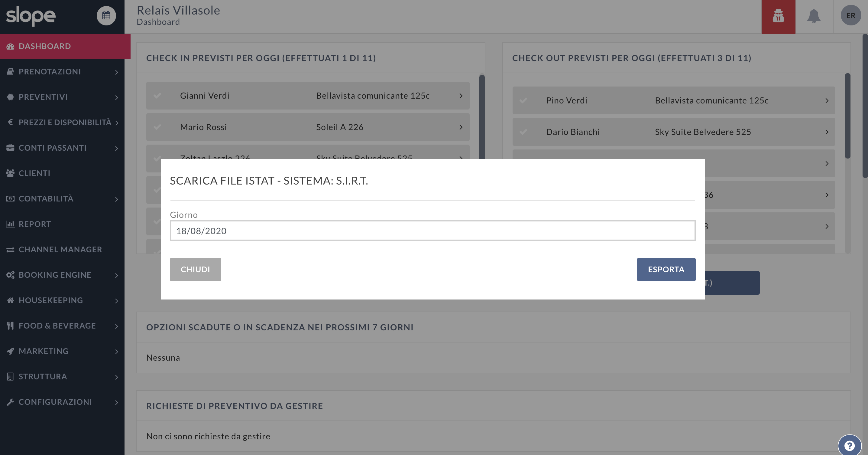Expand the Prenotazioni sidebar submenu chevron

coord(116,72)
